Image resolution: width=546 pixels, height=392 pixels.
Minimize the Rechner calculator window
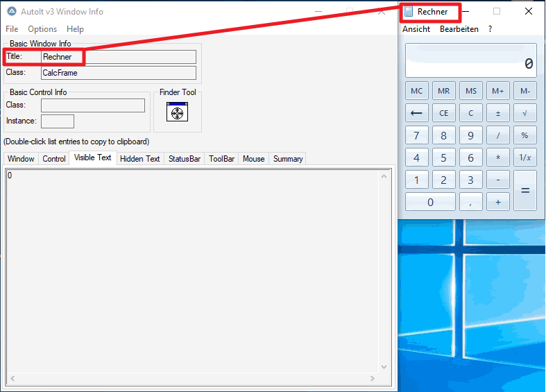pyautogui.click(x=466, y=12)
